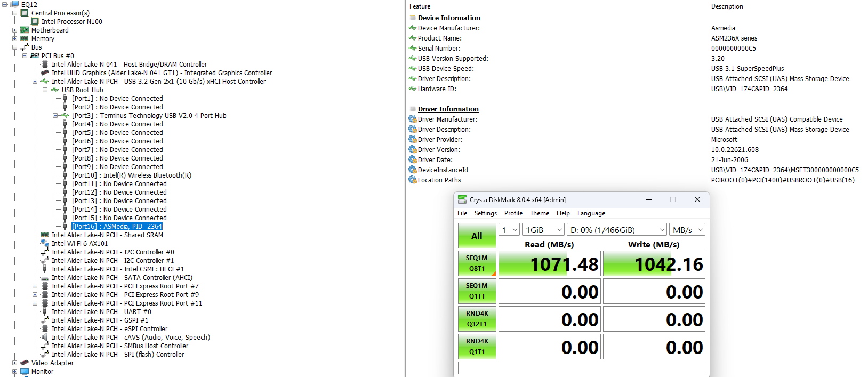The width and height of the screenshot is (868, 377).
Task: Open the Theme menu in CrystalDiskMark
Action: pyautogui.click(x=540, y=213)
